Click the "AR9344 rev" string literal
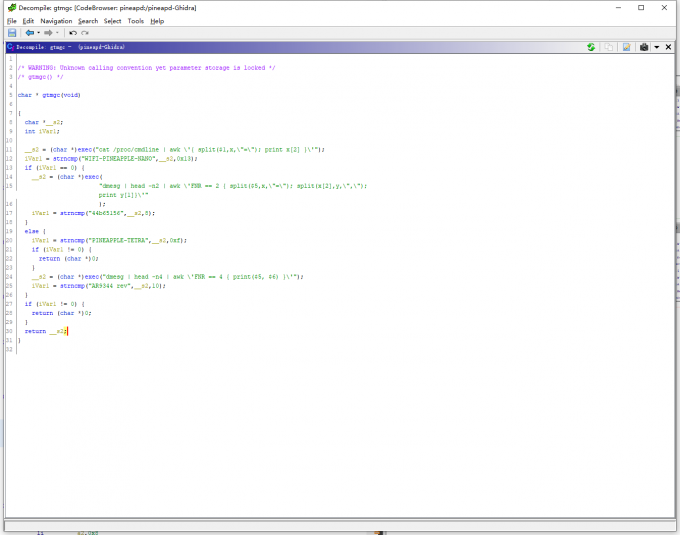This screenshot has width=680, height=535. coord(108,286)
